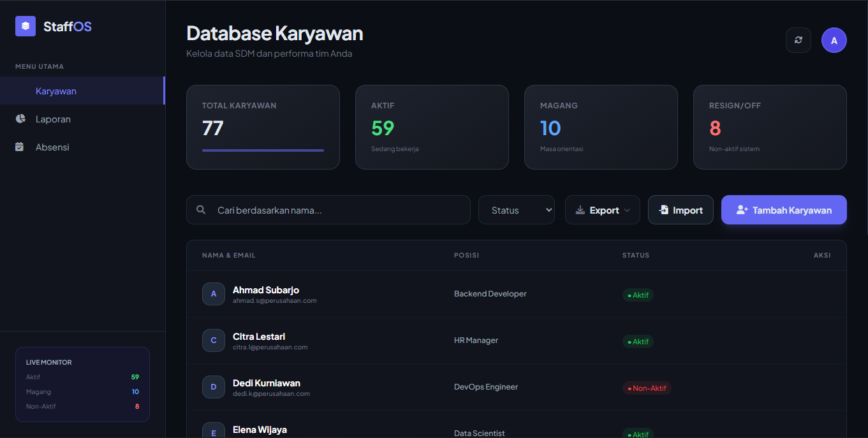Open the Aktif 59 stat card

[x=432, y=127]
